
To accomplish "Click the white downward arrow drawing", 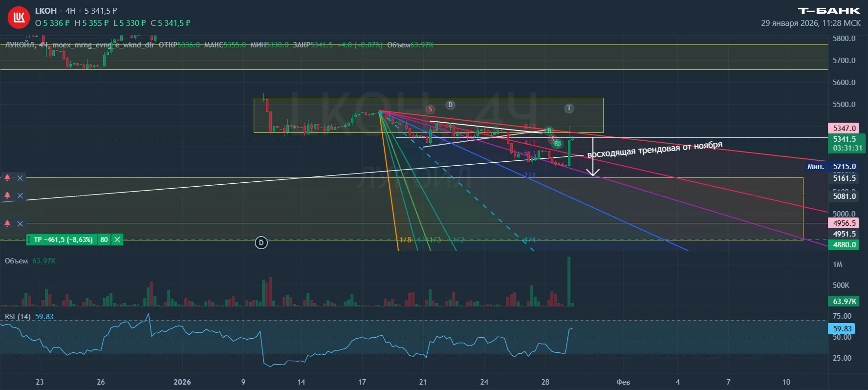I will pos(593,157).
